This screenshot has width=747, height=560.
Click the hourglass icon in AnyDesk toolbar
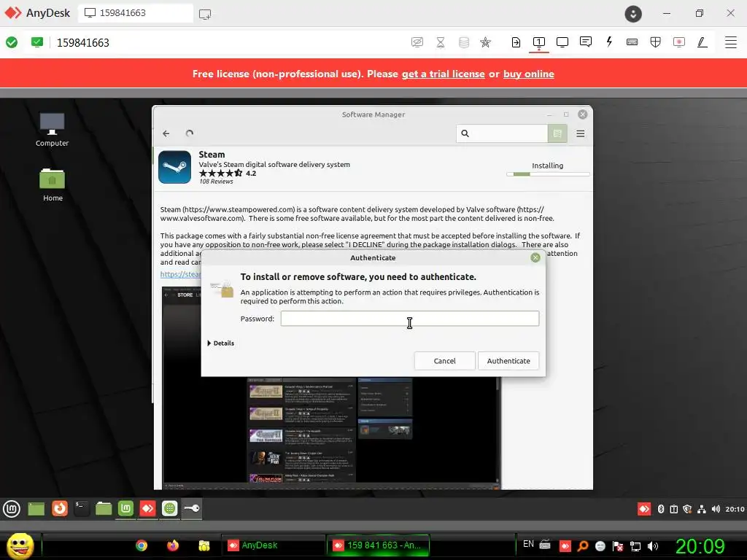pyautogui.click(x=441, y=42)
